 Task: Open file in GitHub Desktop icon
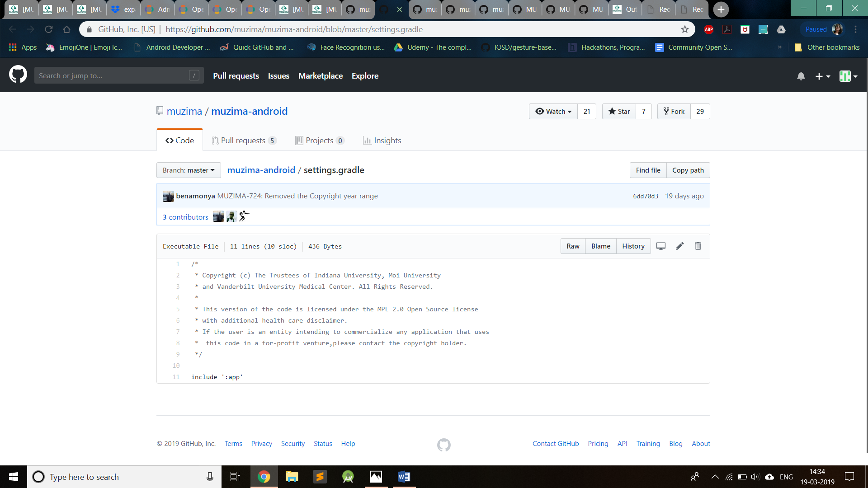pos(661,246)
